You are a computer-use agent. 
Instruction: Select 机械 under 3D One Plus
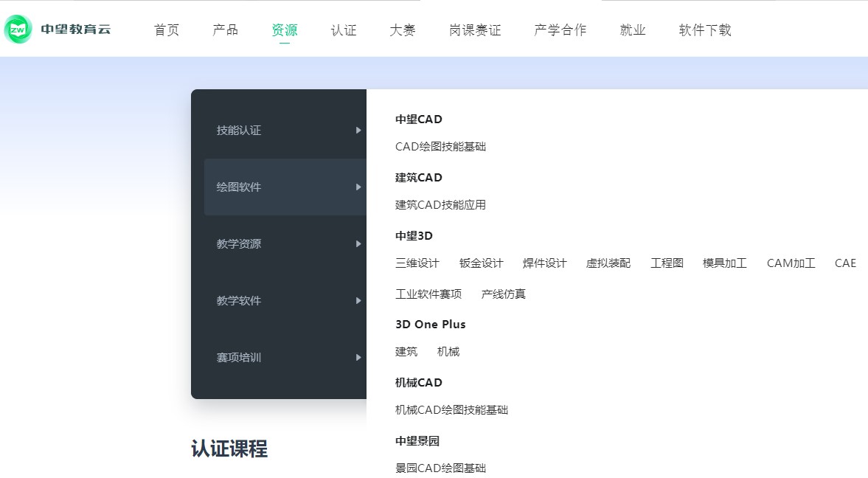click(x=448, y=352)
